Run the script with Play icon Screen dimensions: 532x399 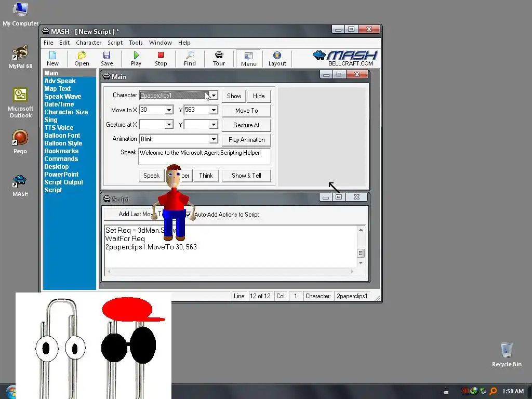pyautogui.click(x=136, y=59)
